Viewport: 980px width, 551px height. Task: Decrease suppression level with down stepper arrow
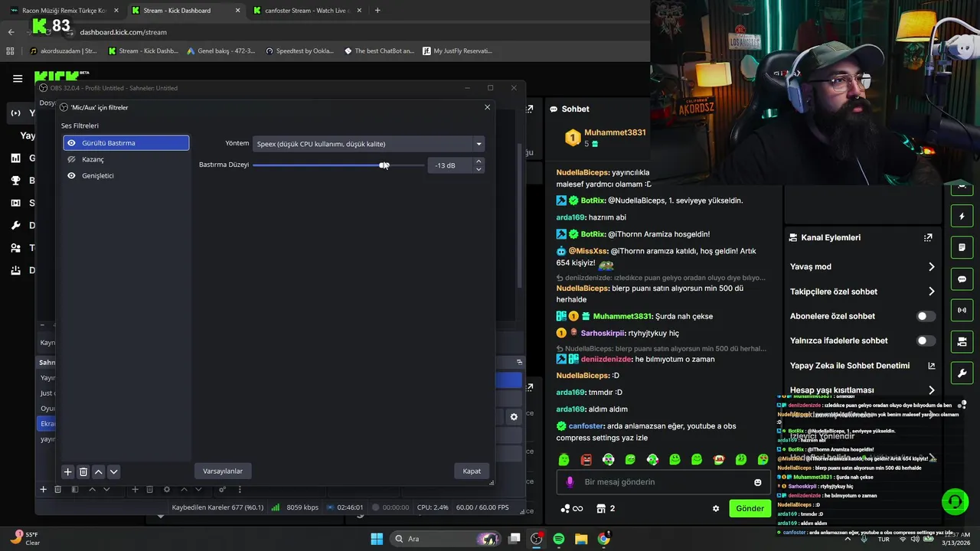(479, 169)
